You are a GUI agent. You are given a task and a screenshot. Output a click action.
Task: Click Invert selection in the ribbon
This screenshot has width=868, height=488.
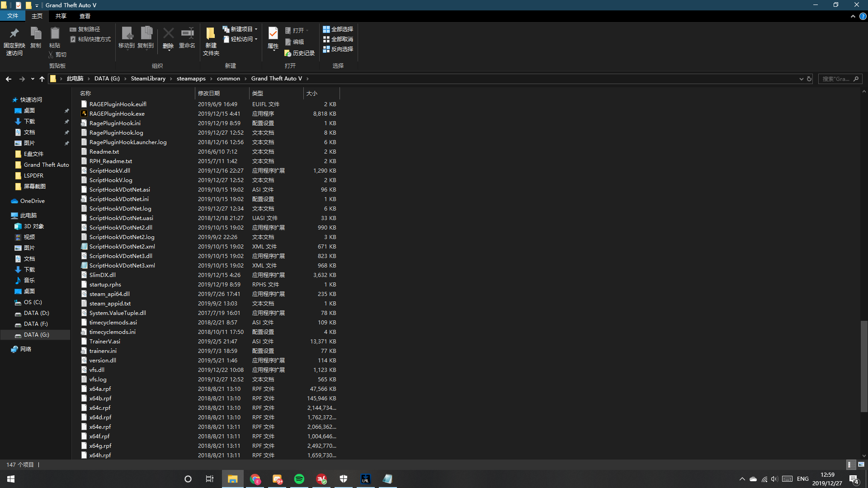click(x=338, y=49)
